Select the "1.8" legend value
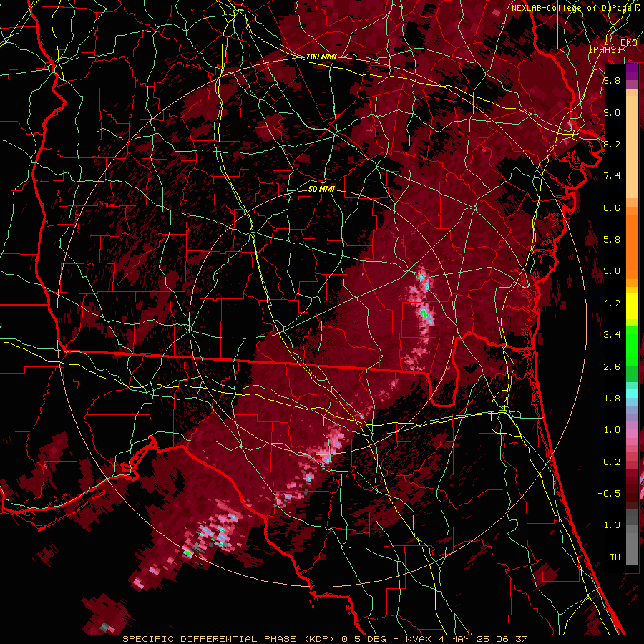The height and width of the screenshot is (644, 644). click(x=612, y=399)
